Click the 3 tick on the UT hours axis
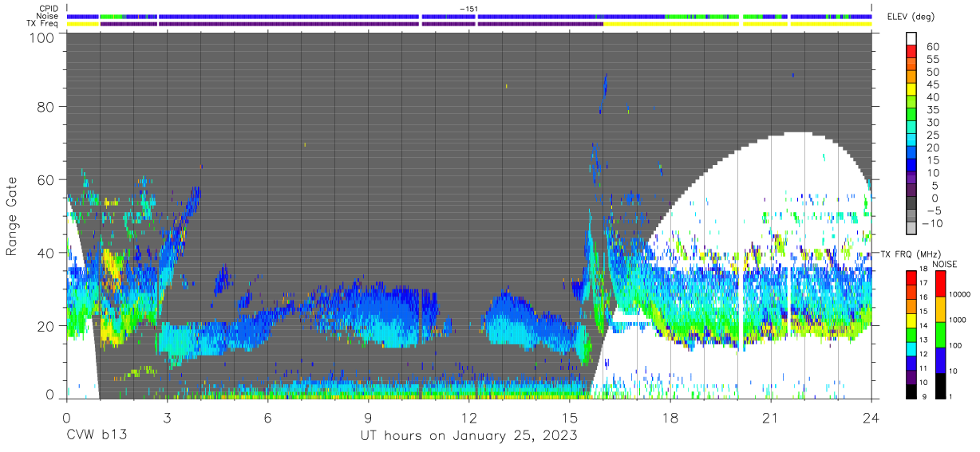Viewport: 980px width, 452px height. [x=168, y=417]
